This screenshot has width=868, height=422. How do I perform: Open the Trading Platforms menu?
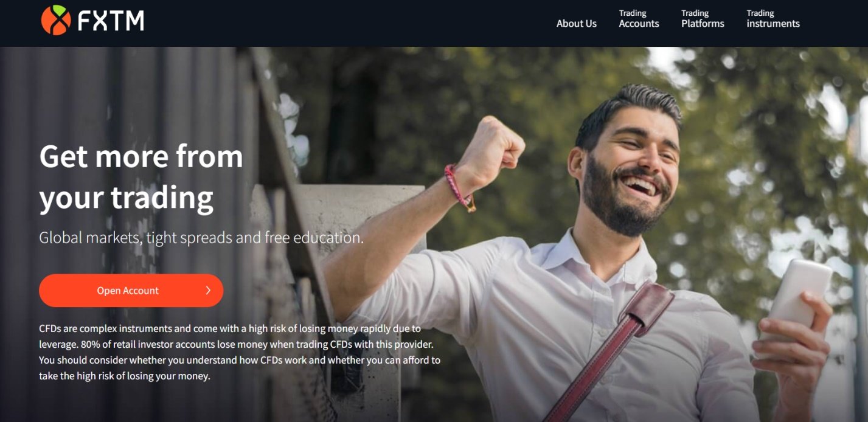(703, 19)
